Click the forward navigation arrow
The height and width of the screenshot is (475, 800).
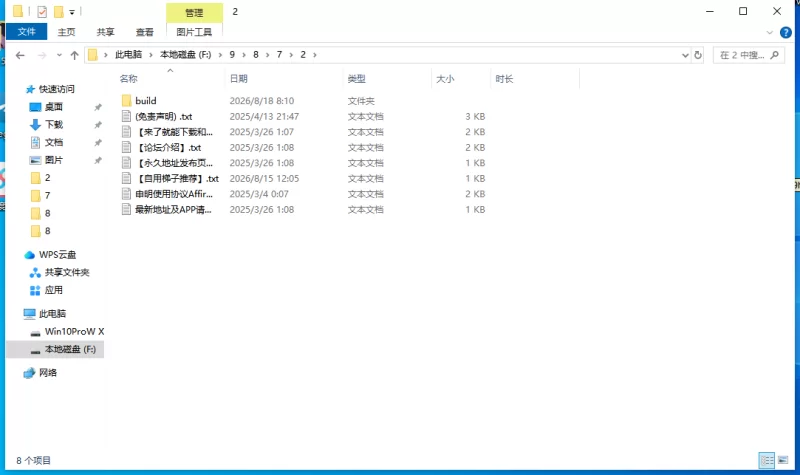[x=42, y=55]
